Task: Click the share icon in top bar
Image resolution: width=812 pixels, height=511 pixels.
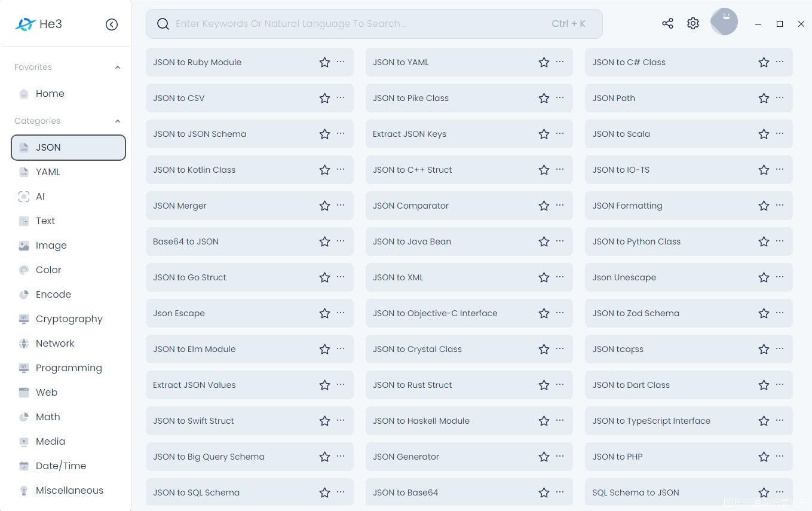Action: 667,23
